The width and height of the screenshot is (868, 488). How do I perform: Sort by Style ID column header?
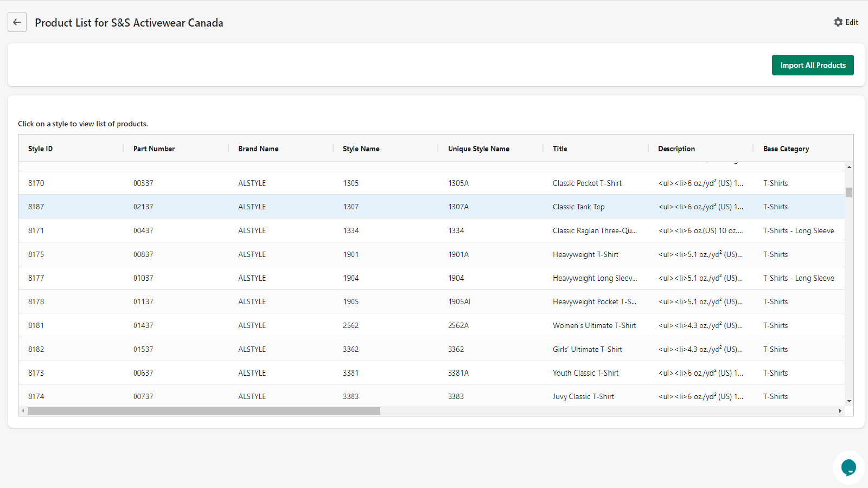tap(41, 149)
